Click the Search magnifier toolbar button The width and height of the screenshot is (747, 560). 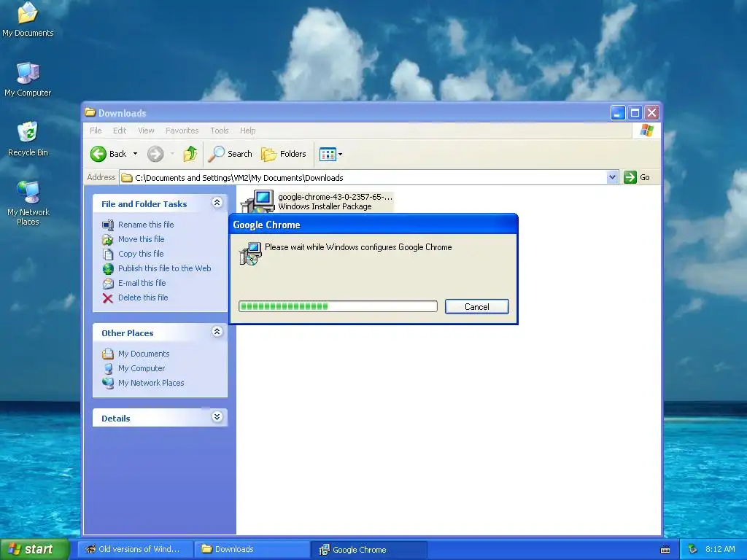click(231, 154)
